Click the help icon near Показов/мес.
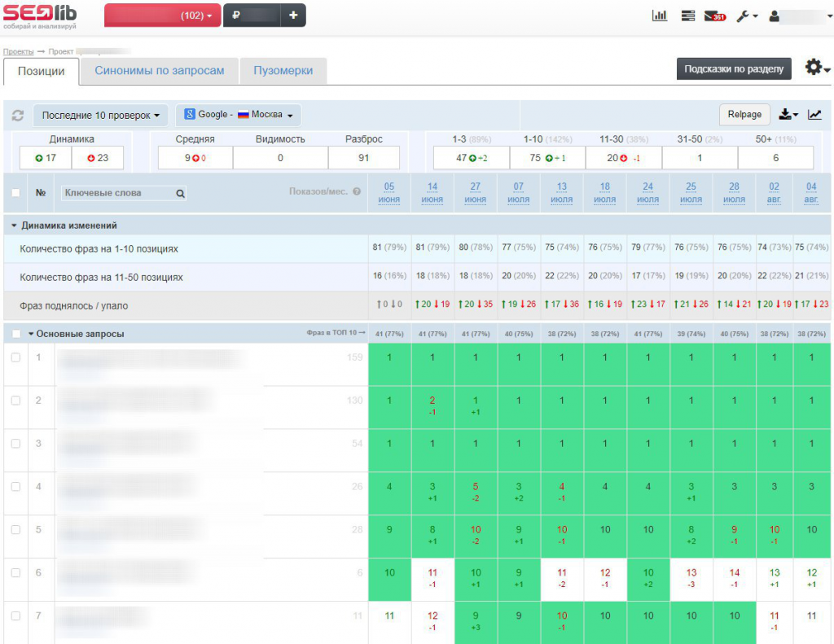The image size is (834, 644). (x=357, y=191)
